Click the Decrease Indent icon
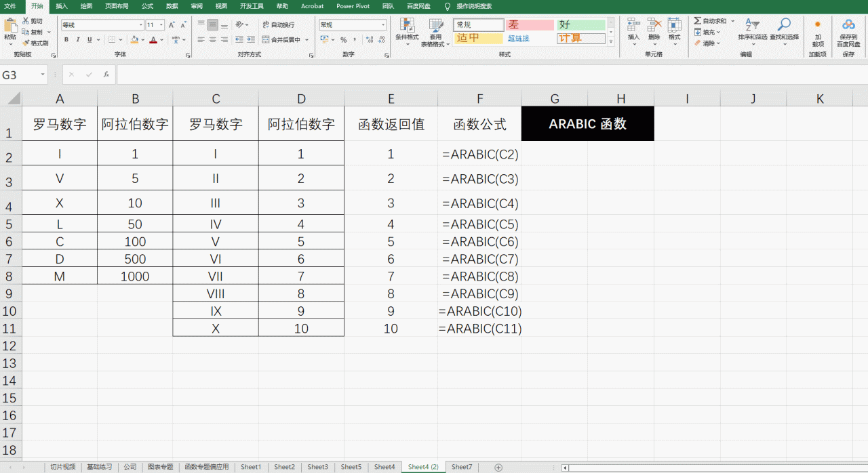Image resolution: width=868 pixels, height=473 pixels. (x=240, y=40)
